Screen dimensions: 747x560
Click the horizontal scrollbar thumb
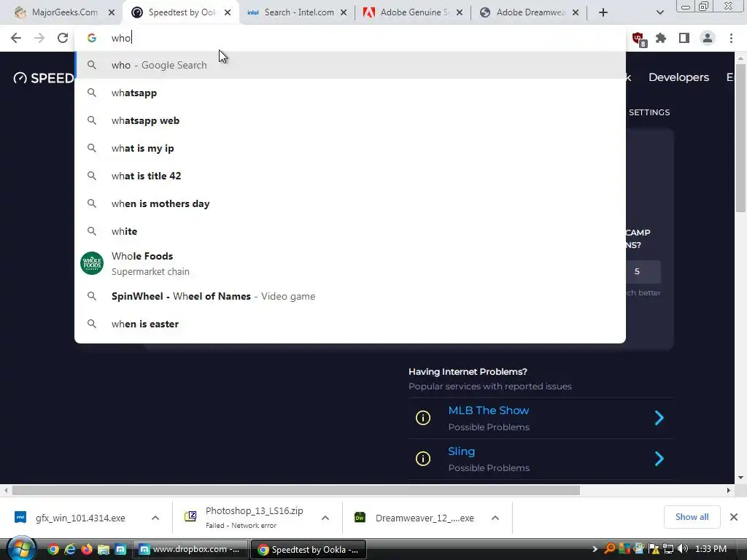pos(296,491)
